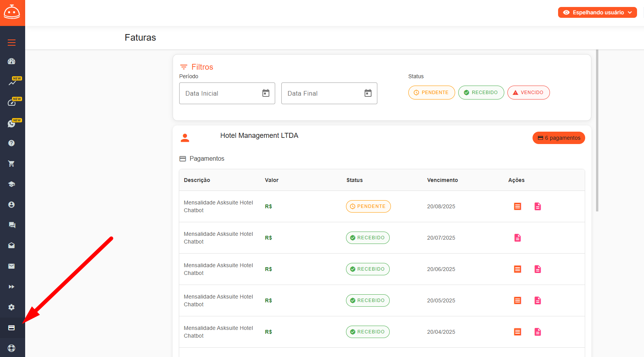Open pink document icon for 20/04/2025 payment
This screenshot has height=357, width=644.
(538, 332)
